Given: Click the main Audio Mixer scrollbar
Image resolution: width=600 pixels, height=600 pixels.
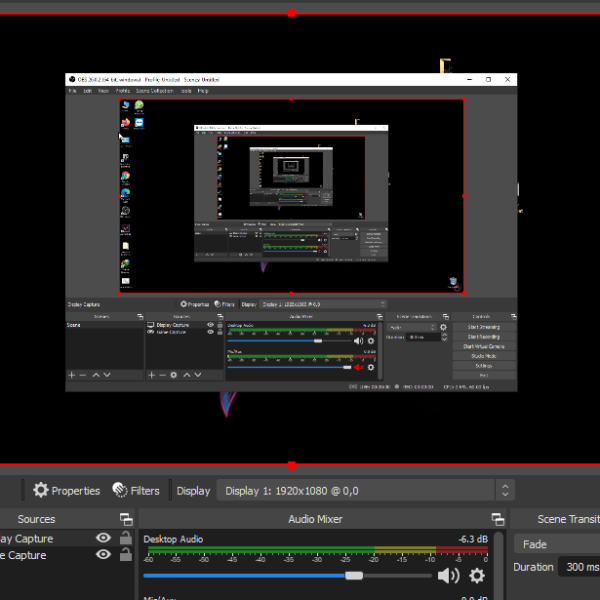Looking at the screenshot, I should point(498,566).
